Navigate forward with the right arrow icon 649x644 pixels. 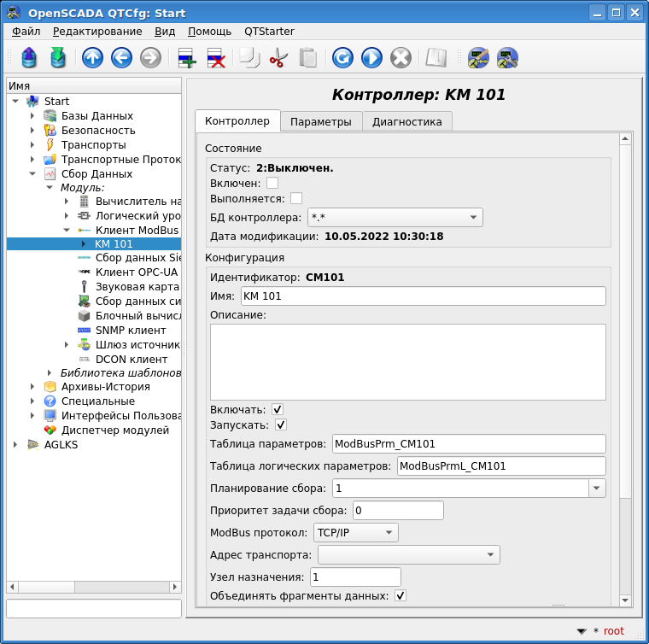click(150, 57)
